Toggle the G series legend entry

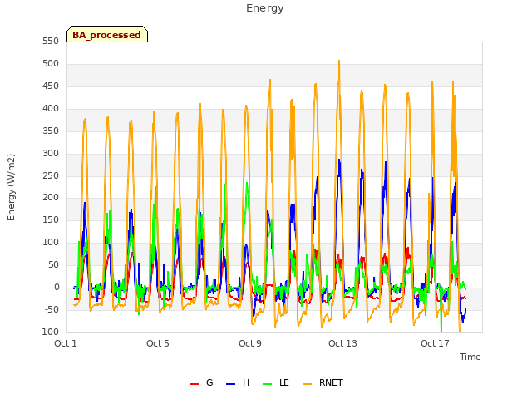[201, 382]
